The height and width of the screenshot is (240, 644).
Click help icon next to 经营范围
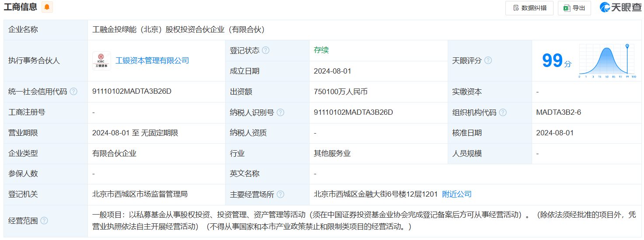44,221
